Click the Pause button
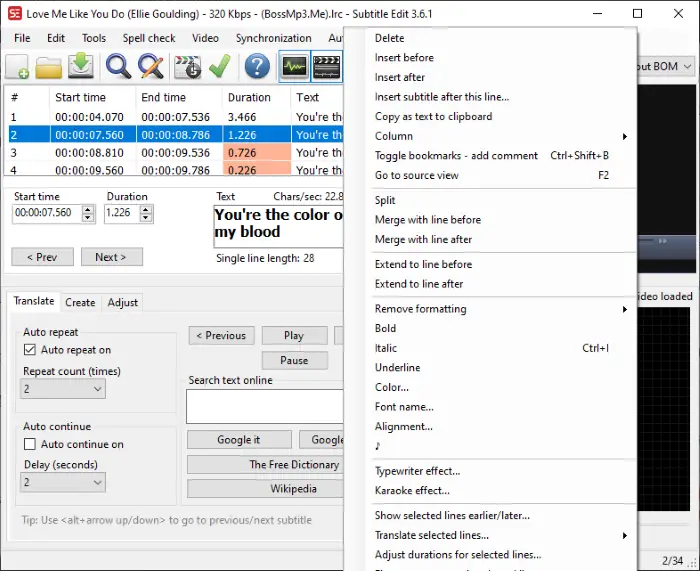700x571 pixels. [x=295, y=361]
